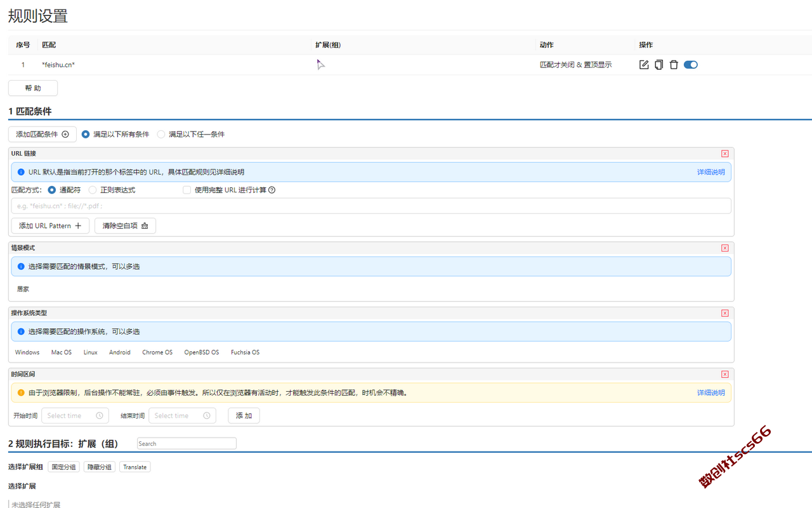Image resolution: width=812 pixels, height=508 pixels.
Task: Open the 开始时间 time picker
Action: (75, 416)
